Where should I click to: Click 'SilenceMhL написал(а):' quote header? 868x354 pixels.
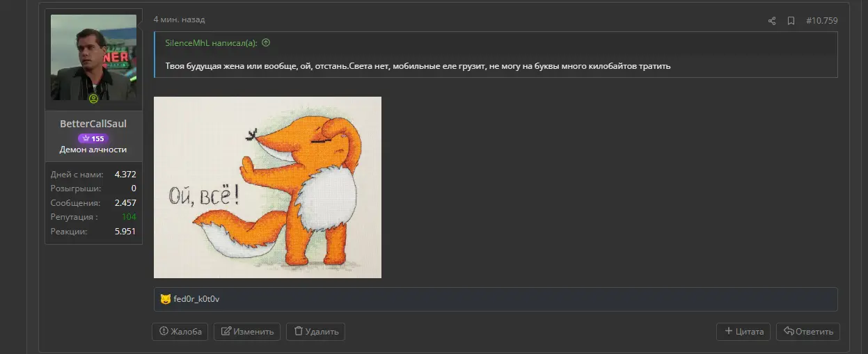211,43
